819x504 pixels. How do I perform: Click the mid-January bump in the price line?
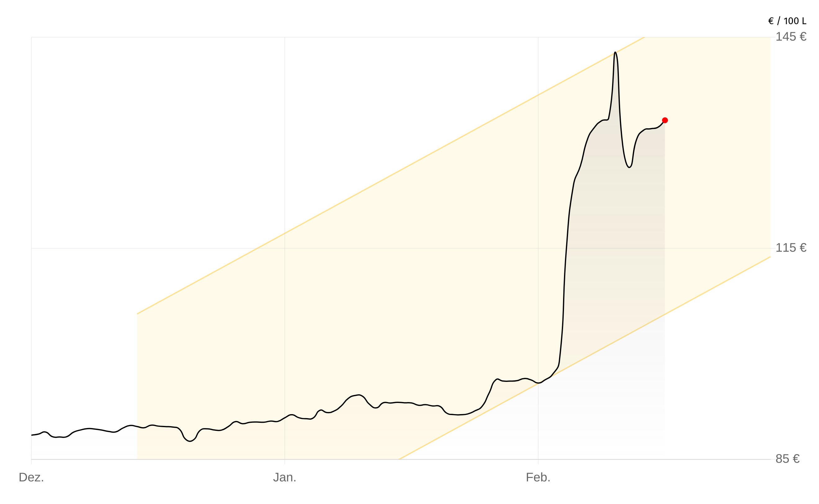pyautogui.click(x=359, y=395)
